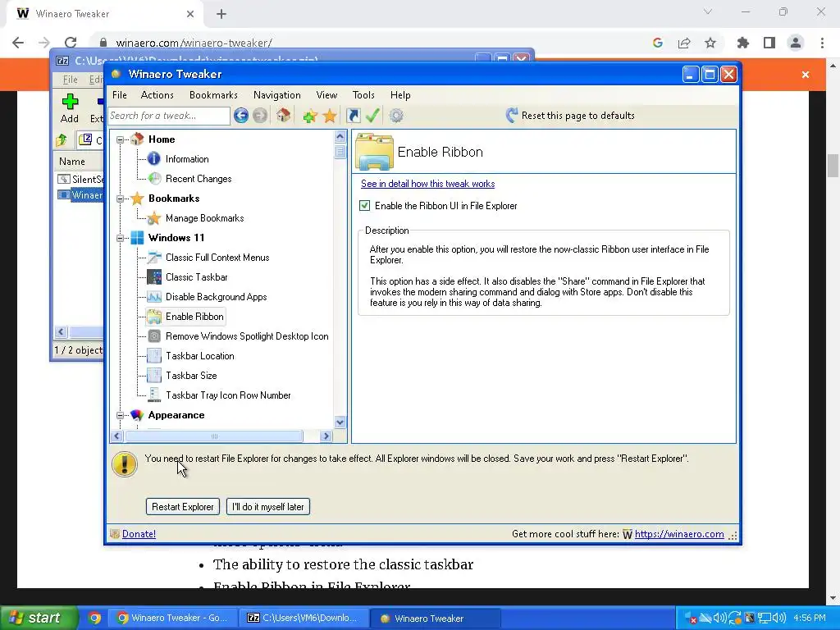Click the Disable Background Apps icon

pyautogui.click(x=154, y=297)
